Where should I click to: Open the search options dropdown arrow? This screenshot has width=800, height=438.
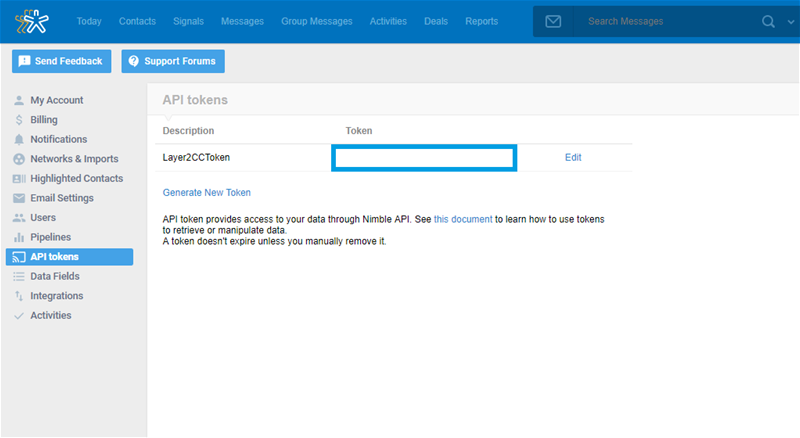pyautogui.click(x=786, y=22)
